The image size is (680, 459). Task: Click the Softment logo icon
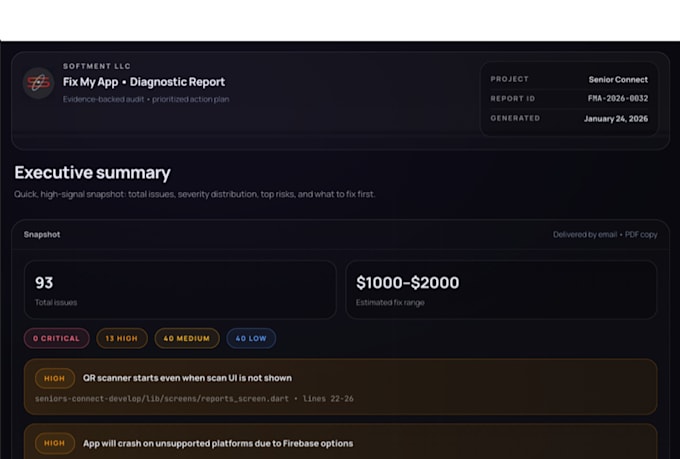[38, 82]
